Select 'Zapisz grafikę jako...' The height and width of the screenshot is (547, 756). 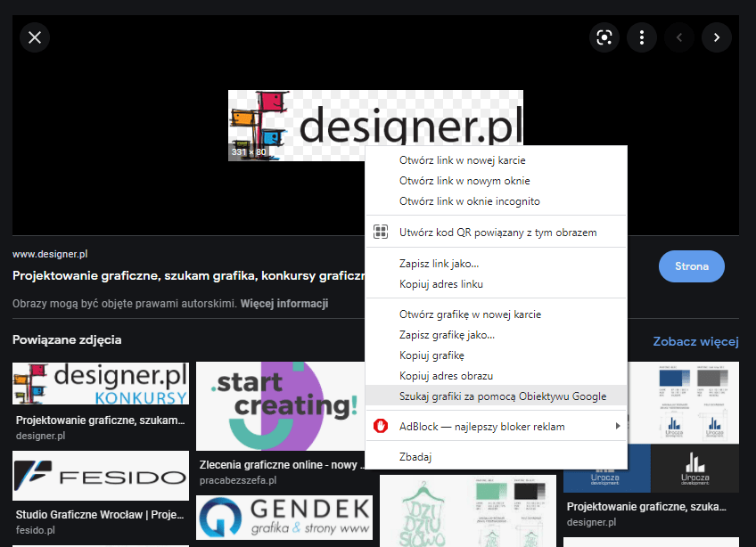(x=447, y=335)
